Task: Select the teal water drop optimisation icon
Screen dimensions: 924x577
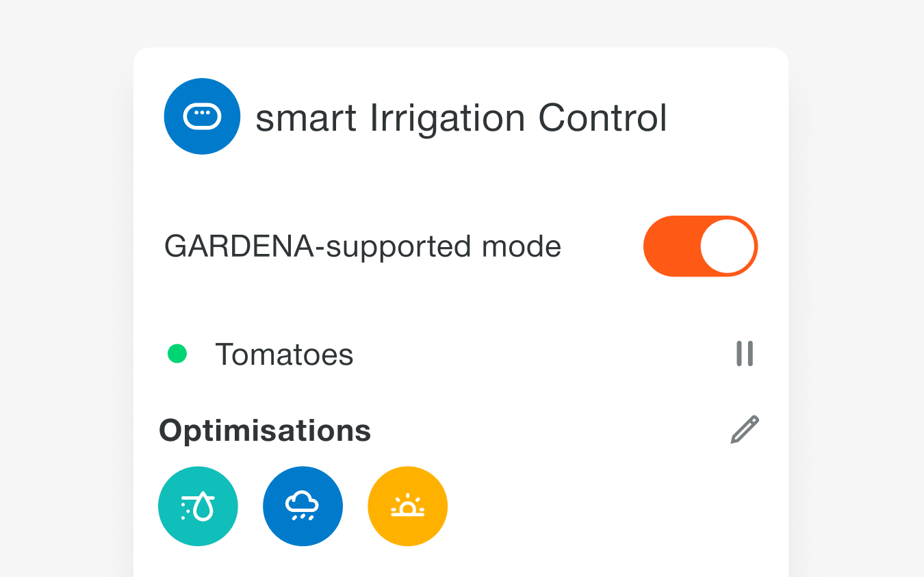Action: click(x=198, y=507)
